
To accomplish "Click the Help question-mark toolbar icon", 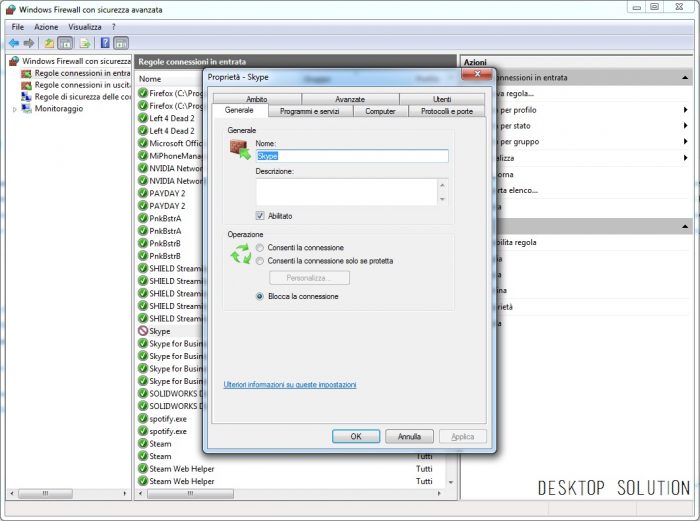I will [x=105, y=43].
